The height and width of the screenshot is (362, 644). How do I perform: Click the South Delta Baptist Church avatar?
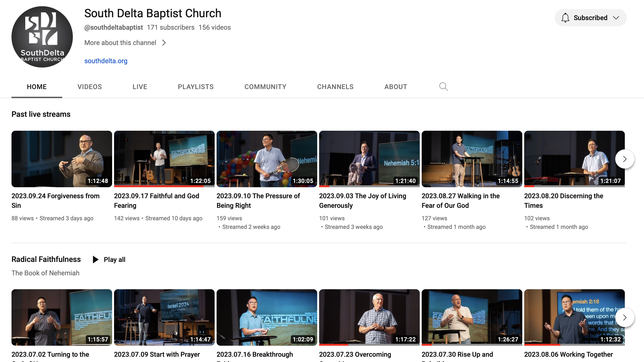pos(42,37)
